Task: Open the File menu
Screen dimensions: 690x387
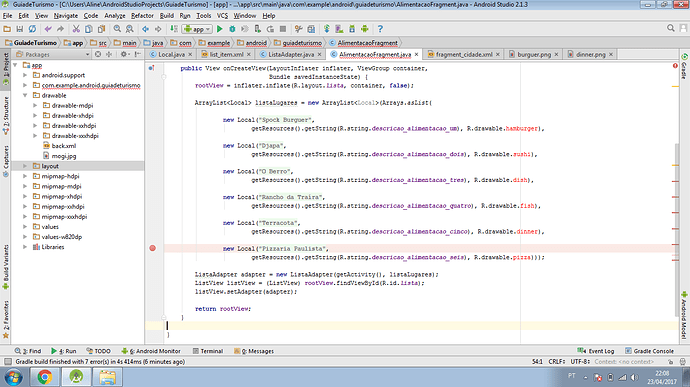Action: coord(7,16)
